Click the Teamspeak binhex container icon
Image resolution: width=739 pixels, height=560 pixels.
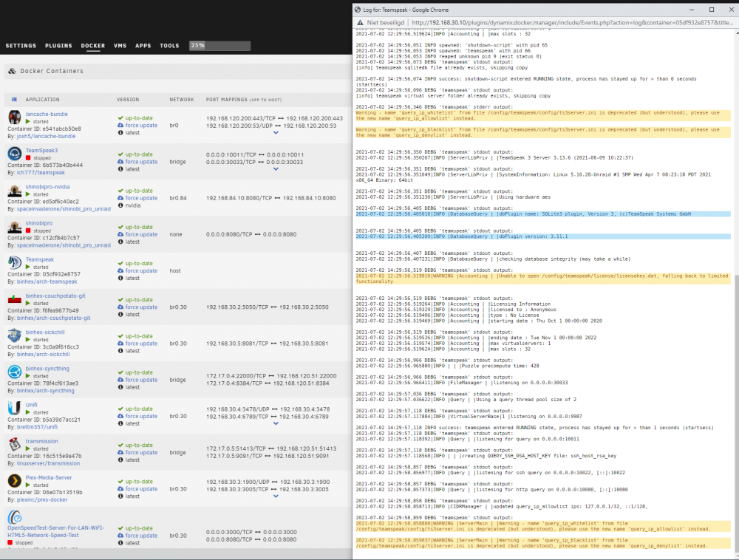[15, 262]
